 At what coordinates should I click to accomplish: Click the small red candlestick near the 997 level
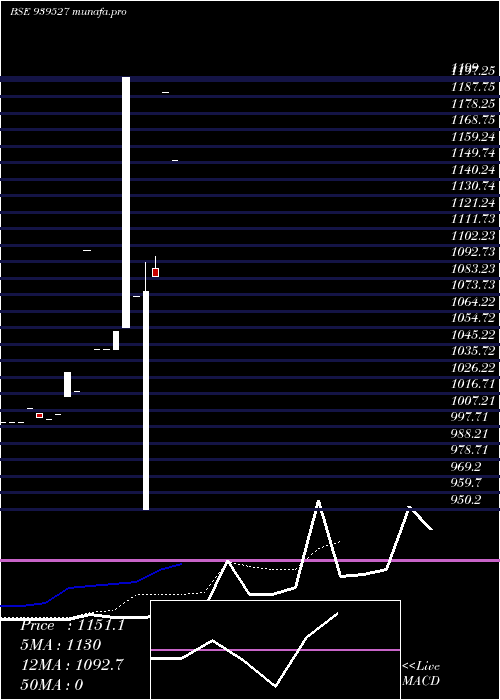[39, 416]
